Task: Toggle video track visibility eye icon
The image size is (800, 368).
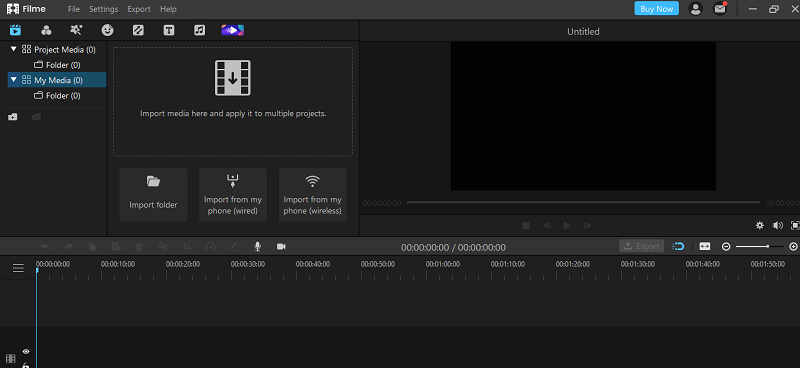Action: pyautogui.click(x=26, y=352)
